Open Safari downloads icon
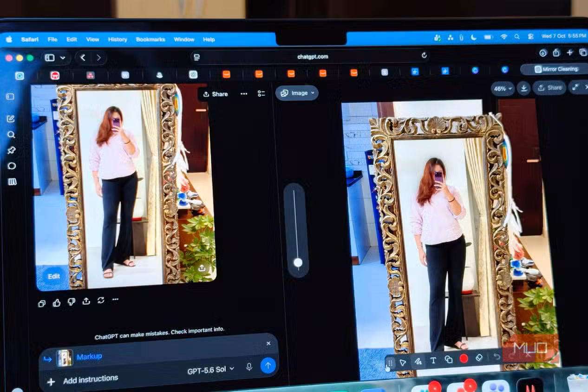588x392 pixels. coord(543,53)
